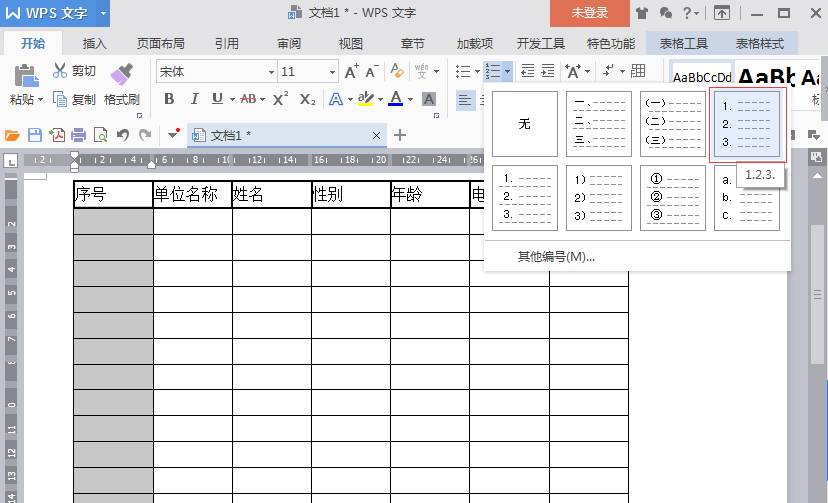Choose 其他编号(M)... from numbering menu
The width and height of the screenshot is (828, 503).
pos(555,256)
